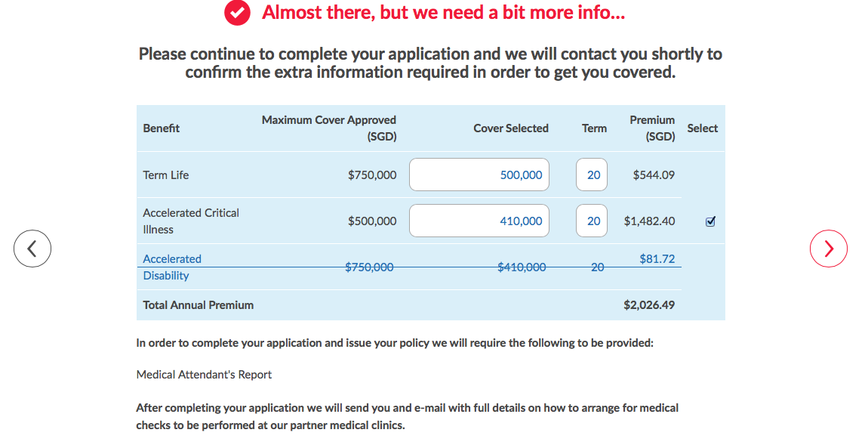Edit Accelerated Critical Illness cover amount
Image resolution: width=868 pixels, height=445 pixels.
(x=479, y=221)
